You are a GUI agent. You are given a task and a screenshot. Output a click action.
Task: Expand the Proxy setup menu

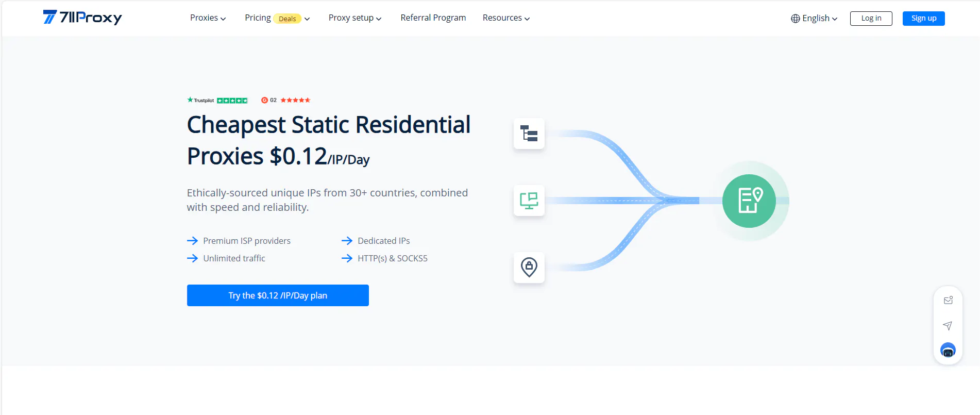(355, 18)
